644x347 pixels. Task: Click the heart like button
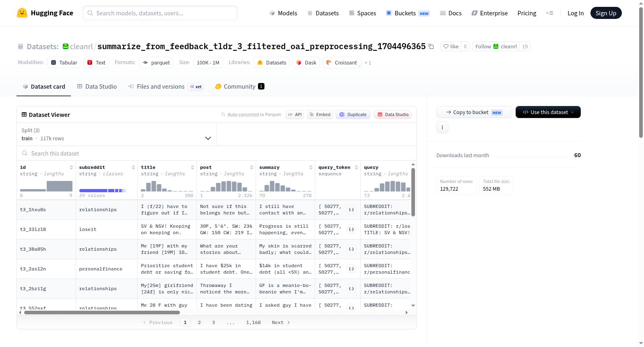[x=451, y=46]
